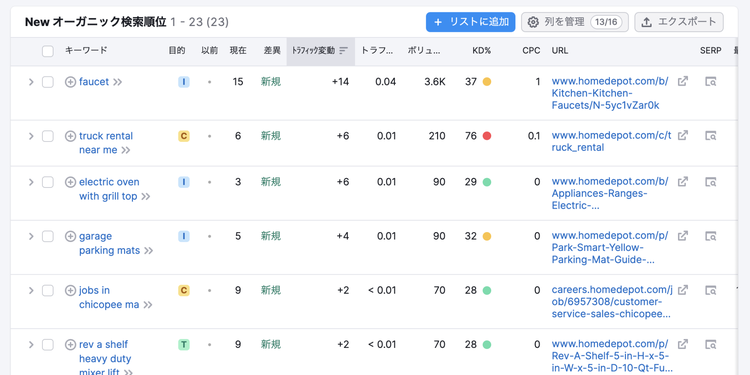Viewport: 750px width, 375px height.
Task: Click plus icon beside rev a shelf keyword
Action: pos(70,344)
